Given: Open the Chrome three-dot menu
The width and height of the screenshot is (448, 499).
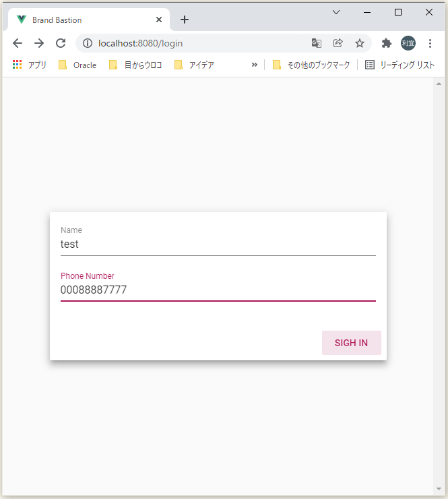Looking at the screenshot, I should click(x=430, y=43).
